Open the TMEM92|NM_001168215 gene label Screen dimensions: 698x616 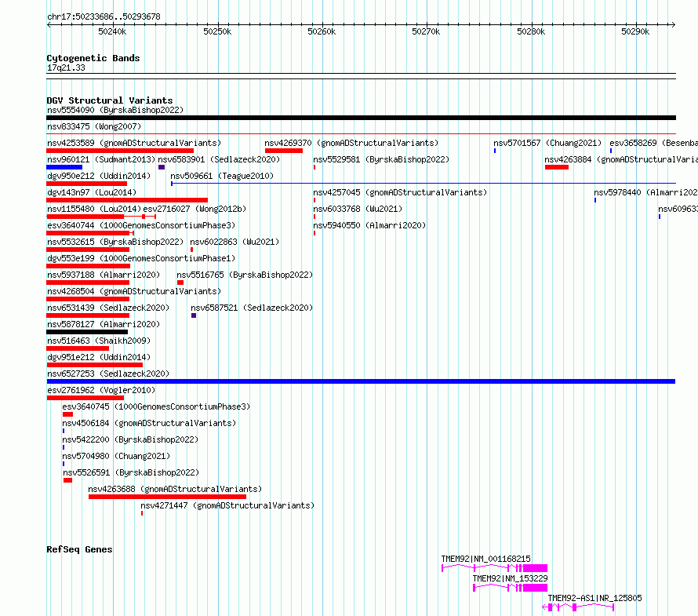click(x=485, y=559)
